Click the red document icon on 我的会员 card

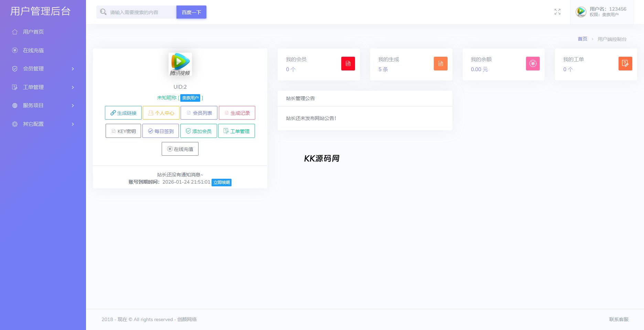[x=348, y=64]
